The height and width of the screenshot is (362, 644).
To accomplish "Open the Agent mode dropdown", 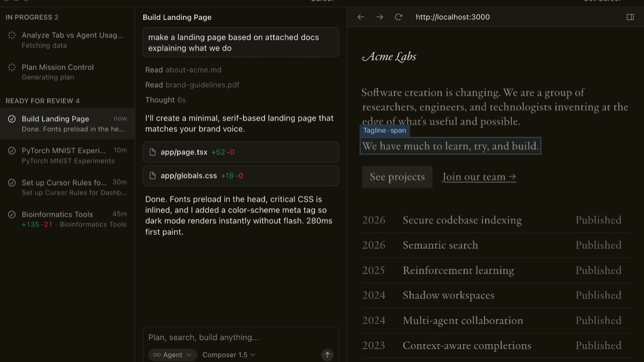I will click(x=173, y=354).
